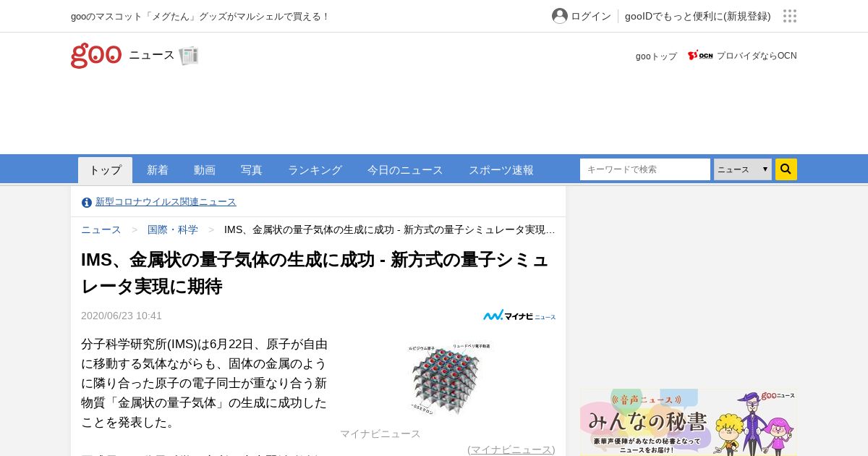The height and width of the screenshot is (456, 868).
Task: Click the 国際・科学 breadcrumb link
Action: click(173, 229)
